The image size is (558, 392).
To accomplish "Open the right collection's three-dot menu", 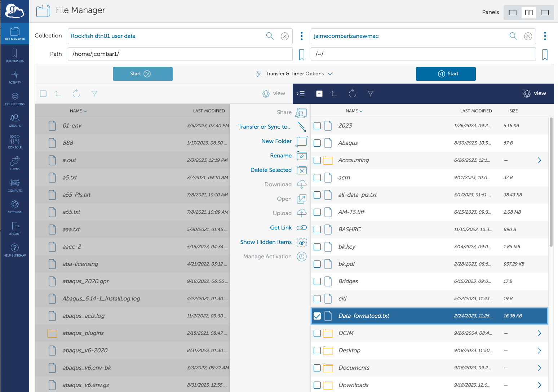I will click(545, 36).
